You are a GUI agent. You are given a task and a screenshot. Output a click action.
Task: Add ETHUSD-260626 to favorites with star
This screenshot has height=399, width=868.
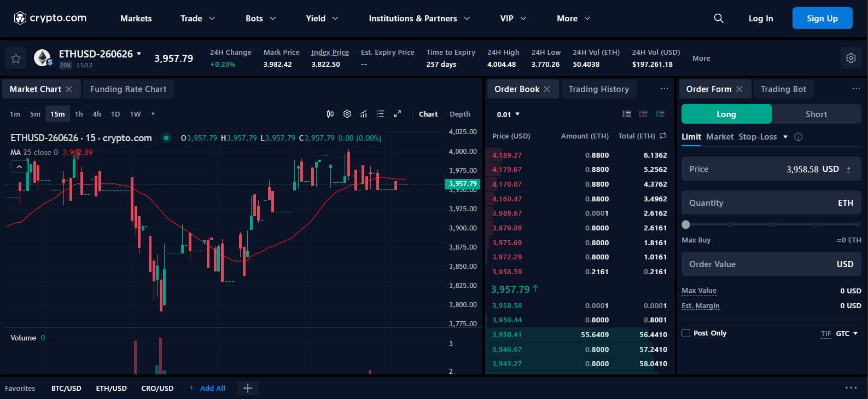(x=16, y=59)
